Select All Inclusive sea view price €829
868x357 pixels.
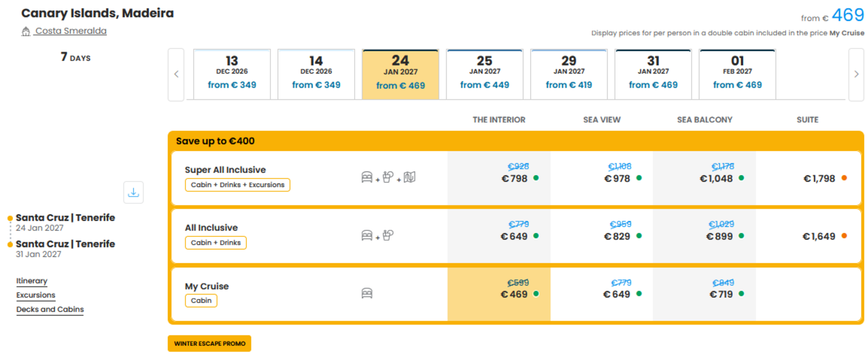tap(617, 236)
